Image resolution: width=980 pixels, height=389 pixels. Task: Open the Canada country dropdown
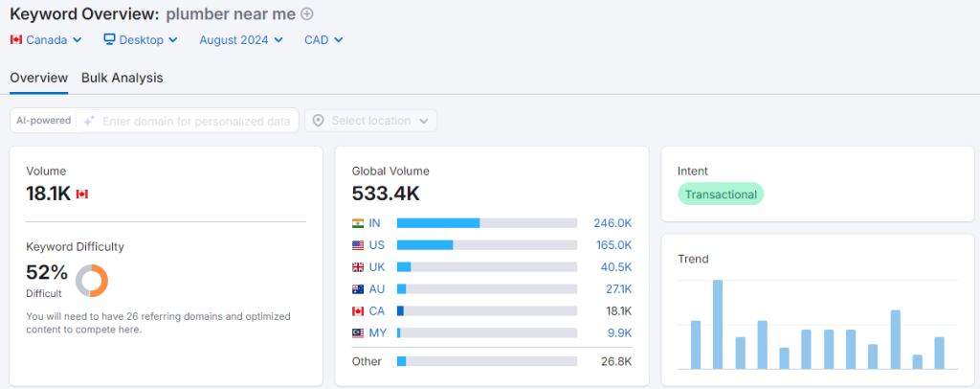click(46, 40)
